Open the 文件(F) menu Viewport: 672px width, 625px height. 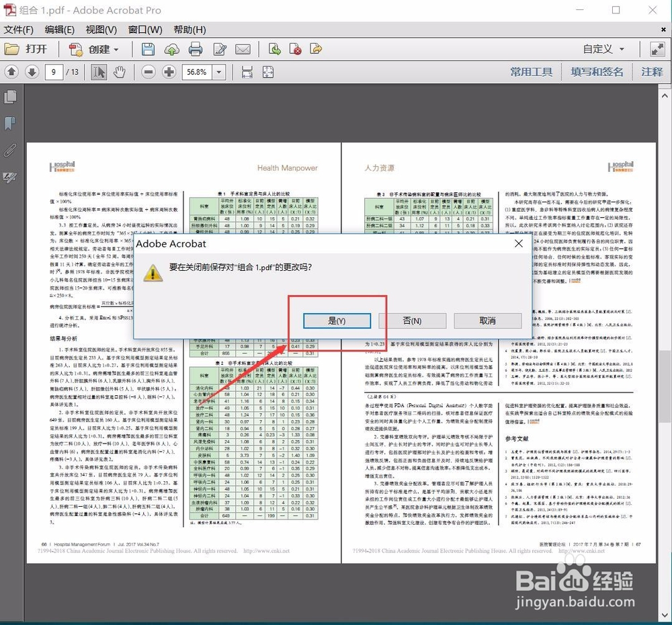coord(18,30)
